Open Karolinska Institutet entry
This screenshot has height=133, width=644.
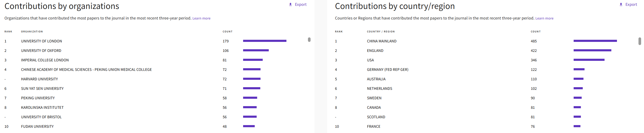click(42, 107)
